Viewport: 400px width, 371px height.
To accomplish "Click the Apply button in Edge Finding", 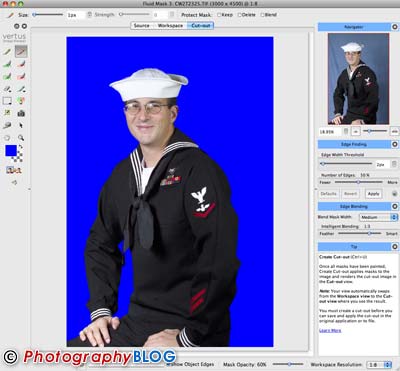I will click(373, 194).
